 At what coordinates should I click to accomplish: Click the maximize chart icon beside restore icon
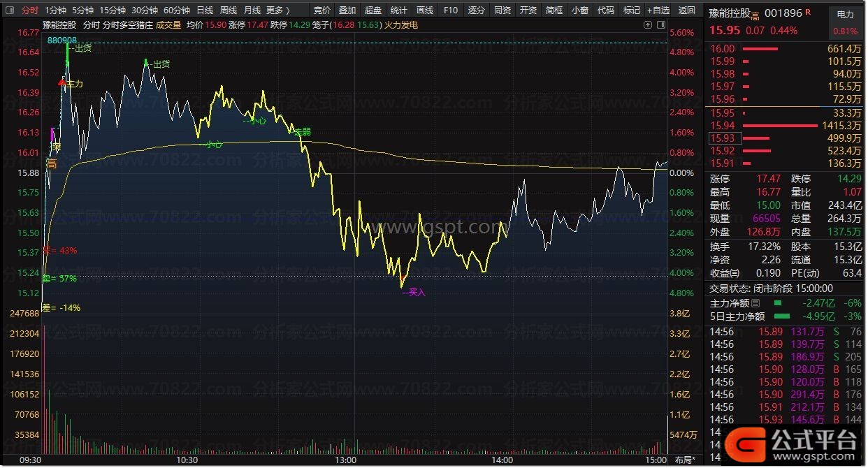[x=660, y=24]
